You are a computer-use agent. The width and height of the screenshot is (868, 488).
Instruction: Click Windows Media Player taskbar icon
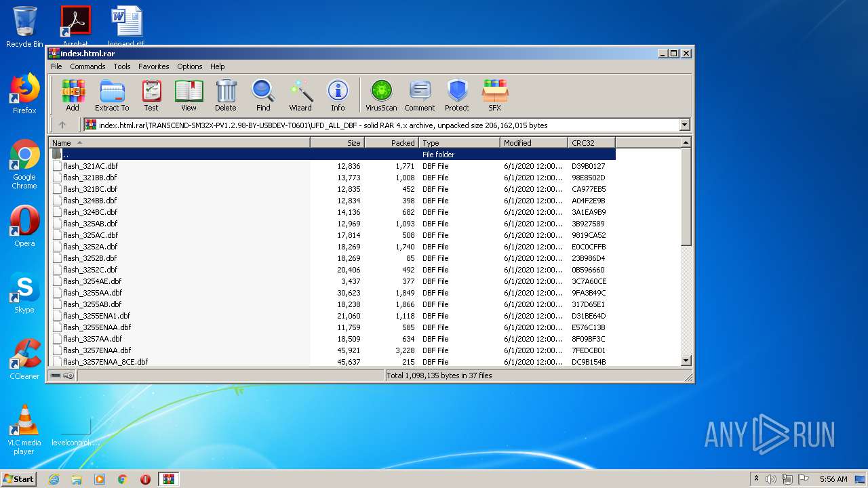pyautogui.click(x=100, y=479)
